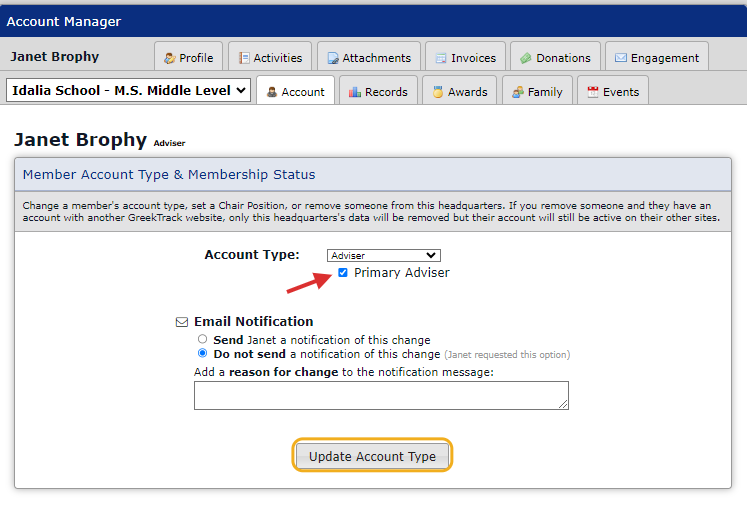Image resolution: width=747 pixels, height=529 pixels.
Task: Click the Records tab bar chart icon
Action: (x=354, y=92)
